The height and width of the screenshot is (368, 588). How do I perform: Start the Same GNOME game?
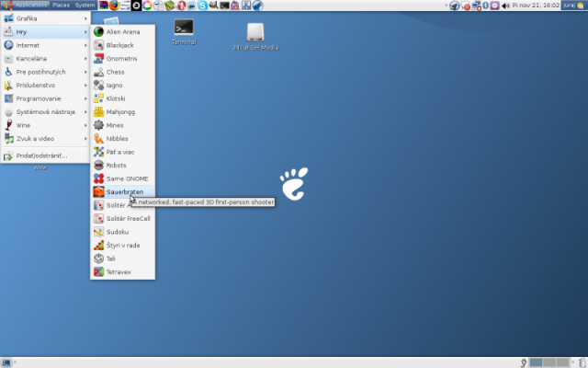(x=122, y=178)
